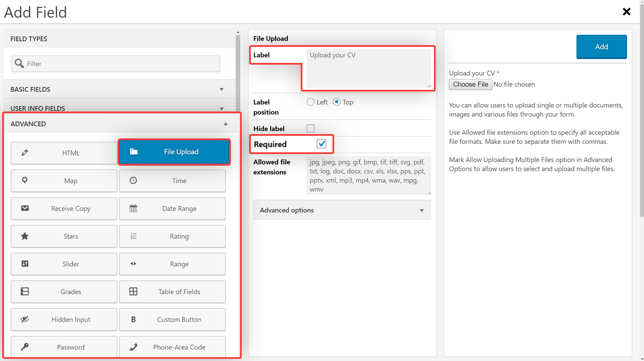Click 'Upload your CV' preview label
The height and width of the screenshot is (361, 644).
point(472,73)
